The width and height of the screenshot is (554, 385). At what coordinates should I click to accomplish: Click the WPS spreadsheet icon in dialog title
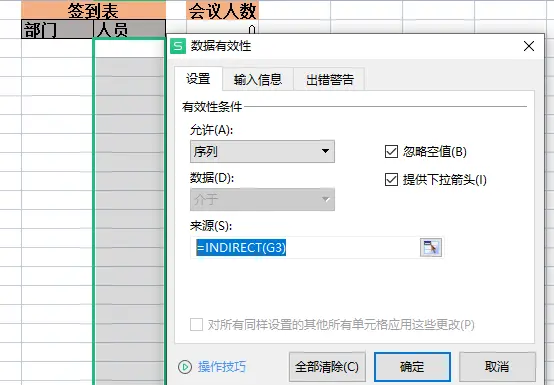(x=178, y=46)
